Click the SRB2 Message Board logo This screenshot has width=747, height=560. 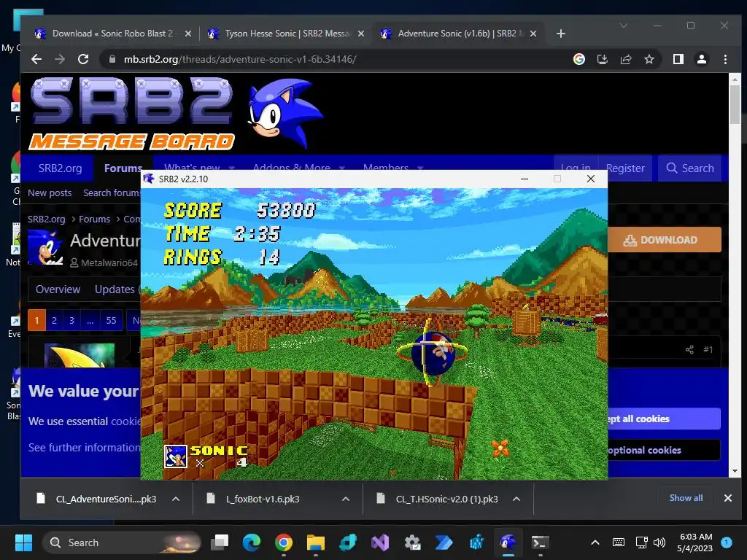[132, 113]
